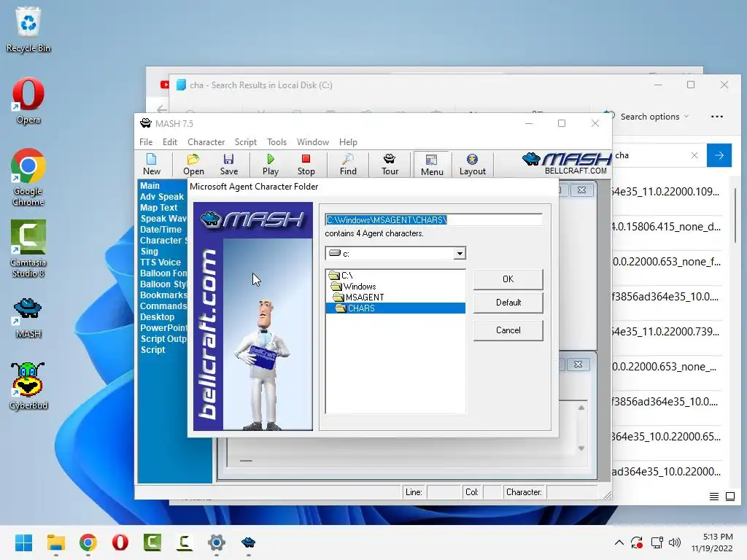Click the Layout toolbar icon
This screenshot has height=560, width=747.
point(472,164)
